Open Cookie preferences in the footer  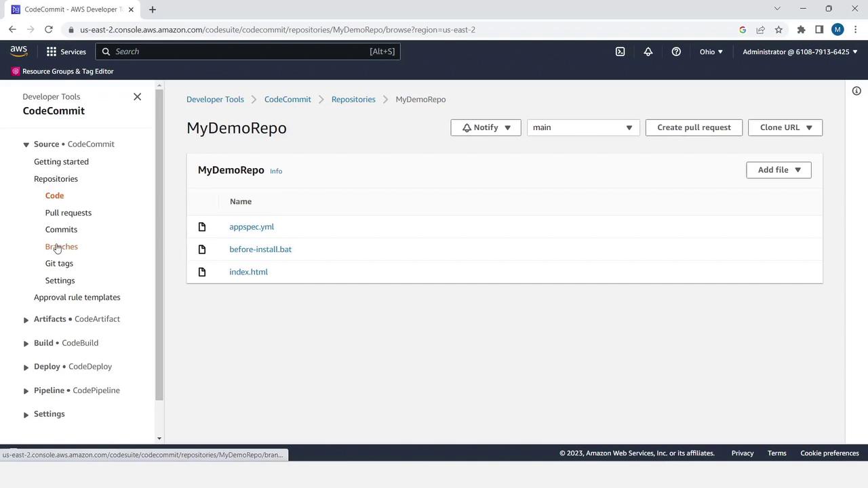pyautogui.click(x=829, y=453)
